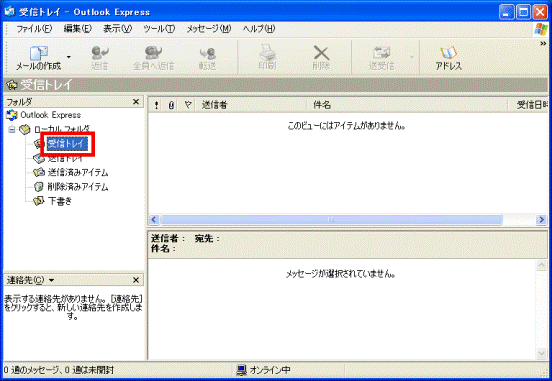Sort by flag column header
552x381 pixels.
(x=188, y=105)
